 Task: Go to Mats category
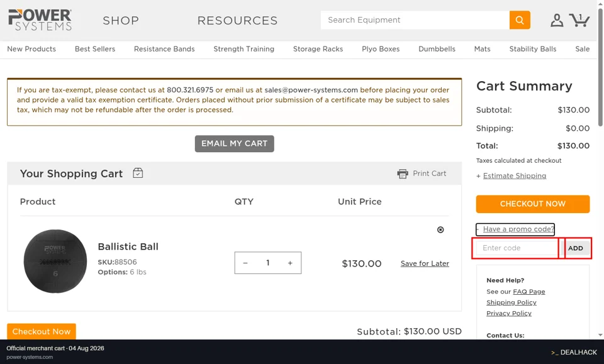(x=483, y=49)
